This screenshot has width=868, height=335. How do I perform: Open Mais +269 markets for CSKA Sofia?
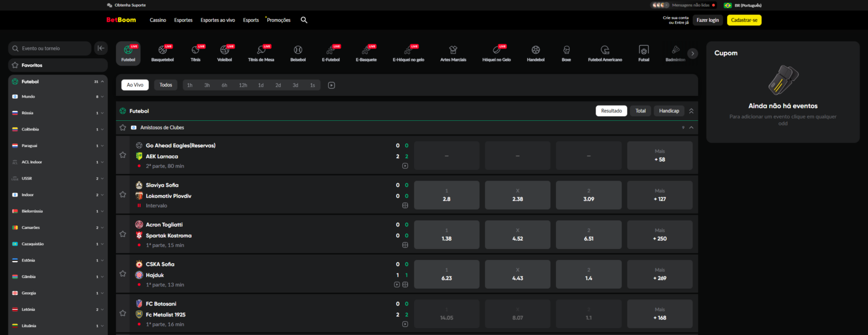[659, 274]
